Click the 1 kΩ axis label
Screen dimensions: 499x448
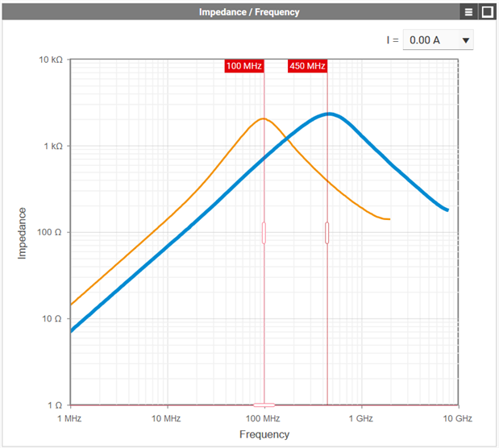pyautogui.click(x=53, y=146)
